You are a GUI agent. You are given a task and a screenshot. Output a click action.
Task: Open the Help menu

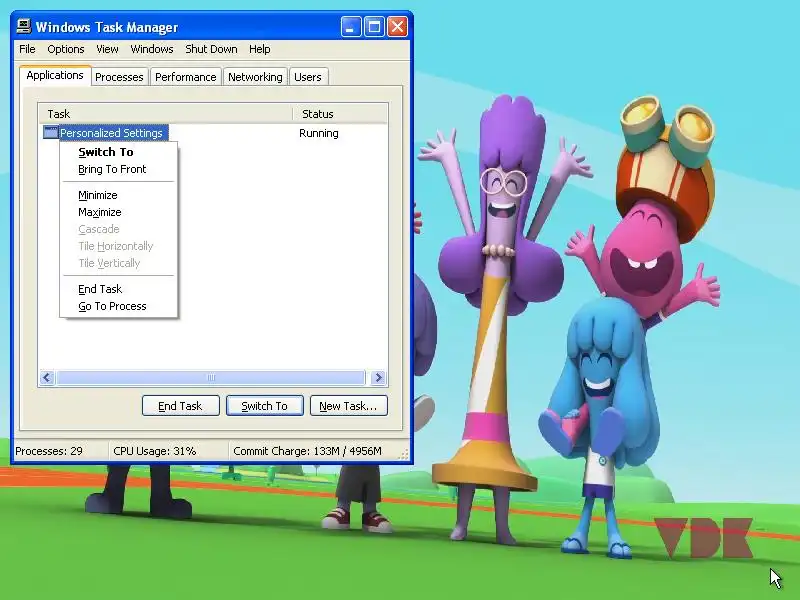[260, 49]
